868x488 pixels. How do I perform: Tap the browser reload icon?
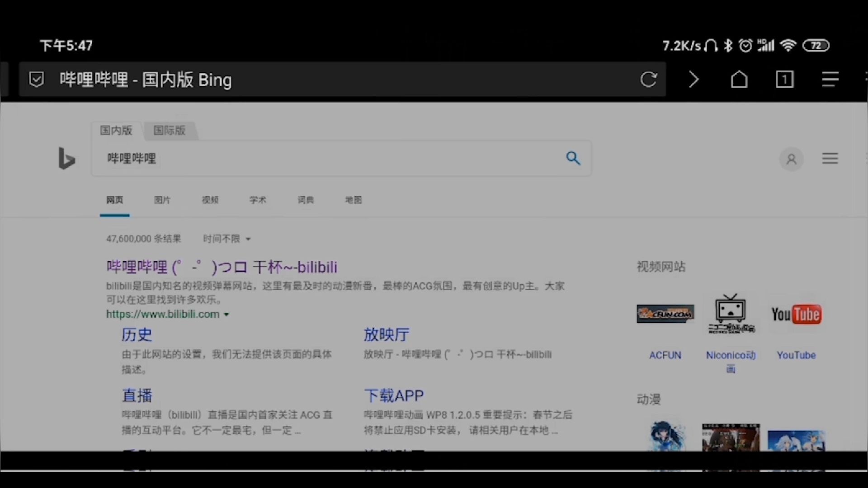648,80
